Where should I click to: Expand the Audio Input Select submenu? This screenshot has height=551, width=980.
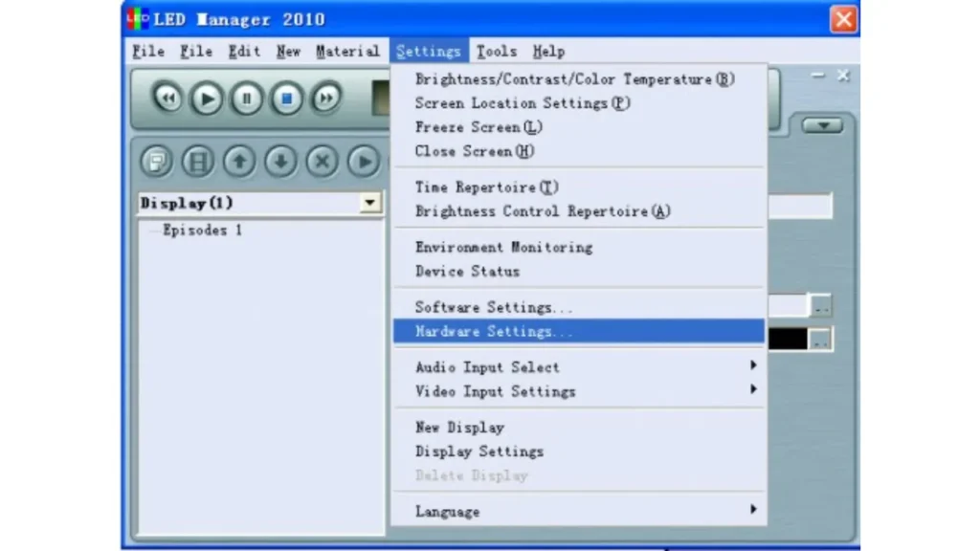487,367
